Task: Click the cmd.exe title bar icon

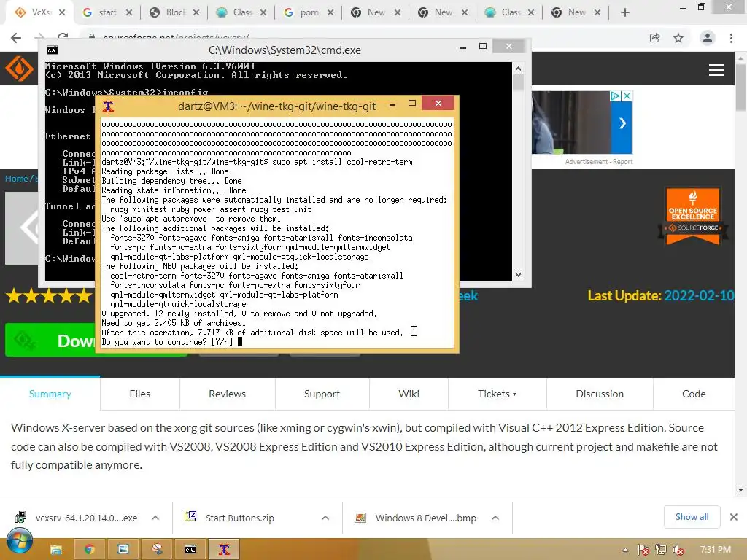Action: point(53,50)
